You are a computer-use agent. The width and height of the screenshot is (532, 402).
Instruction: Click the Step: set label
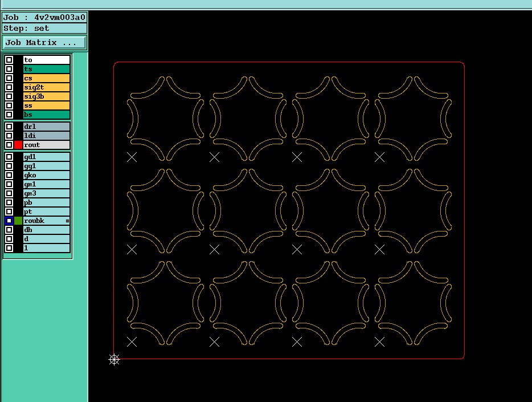coord(44,28)
